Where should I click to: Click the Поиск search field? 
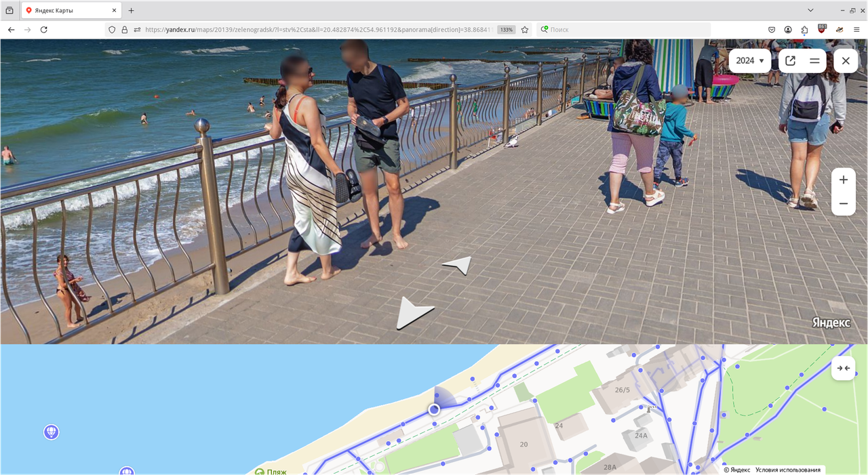(x=624, y=30)
